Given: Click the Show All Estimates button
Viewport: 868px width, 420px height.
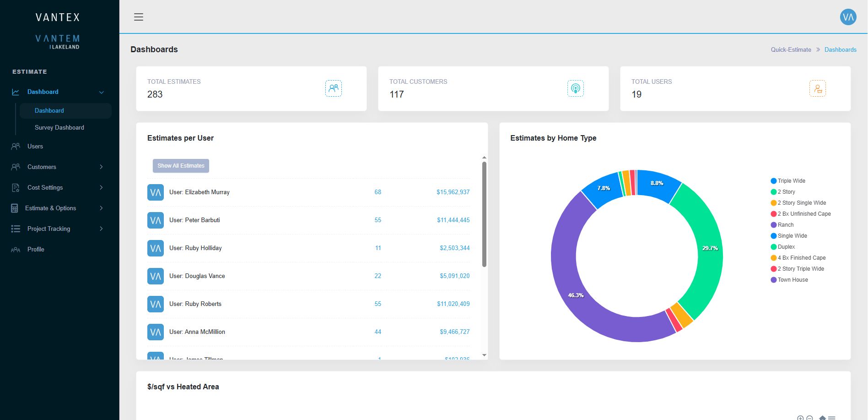Looking at the screenshot, I should 181,166.
